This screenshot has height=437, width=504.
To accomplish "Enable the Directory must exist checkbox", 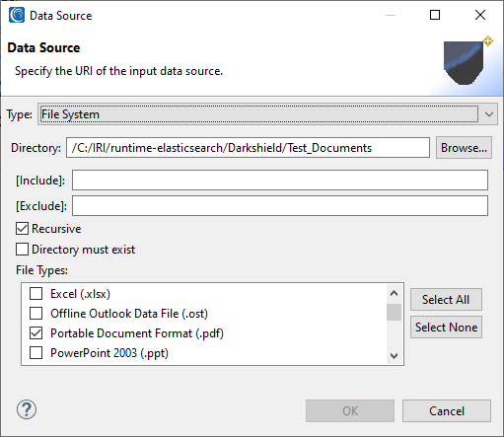I will tap(22, 250).
